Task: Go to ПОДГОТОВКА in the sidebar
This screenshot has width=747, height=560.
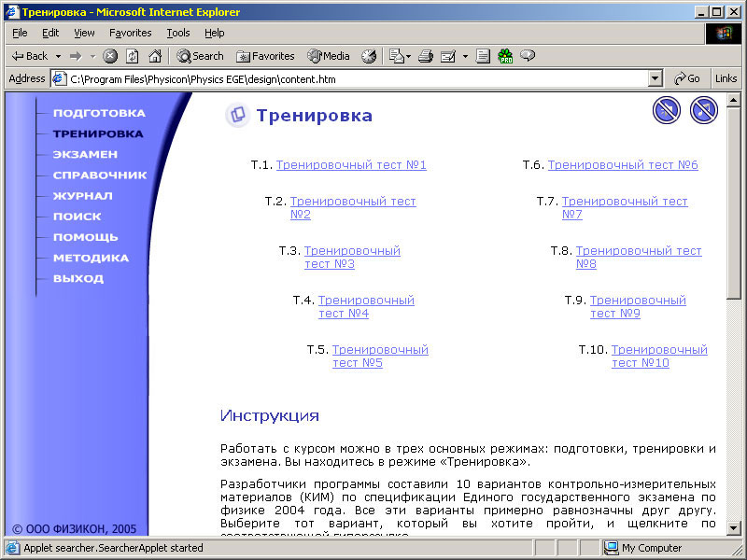Action: (x=99, y=113)
